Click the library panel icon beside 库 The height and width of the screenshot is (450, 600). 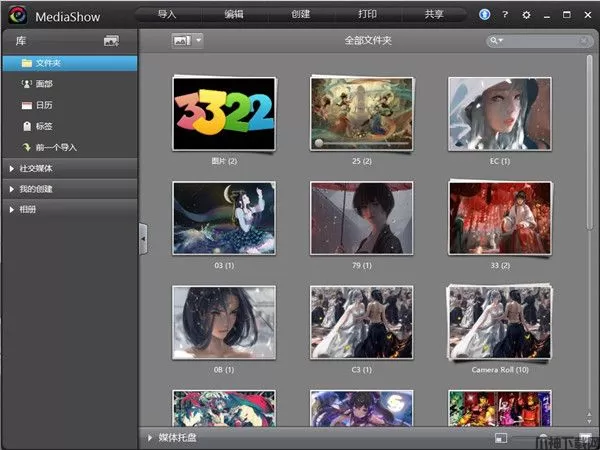tap(111, 41)
